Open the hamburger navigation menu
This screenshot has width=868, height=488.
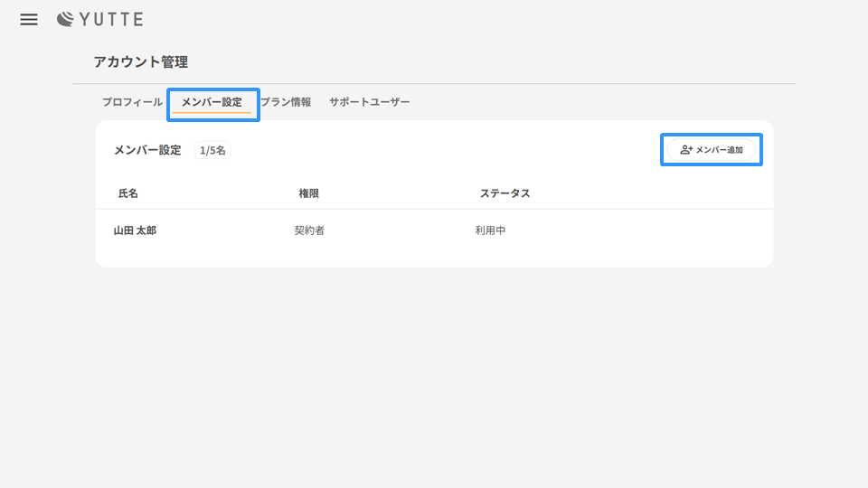[x=29, y=19]
